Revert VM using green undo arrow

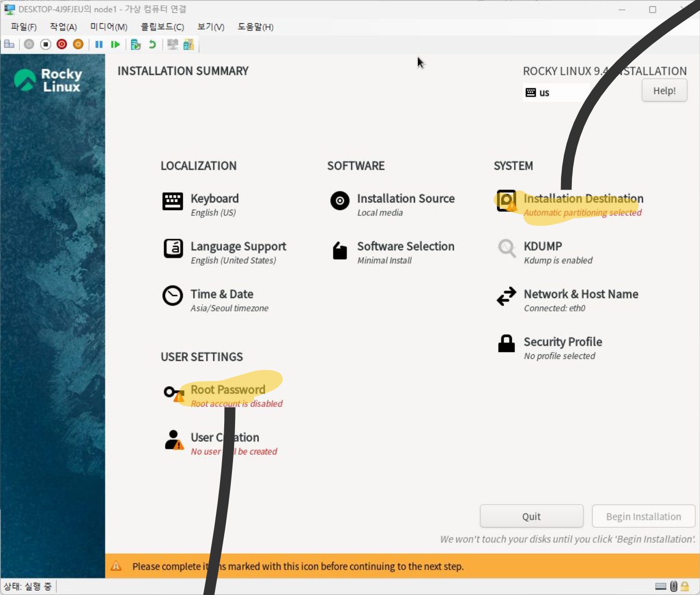[152, 44]
